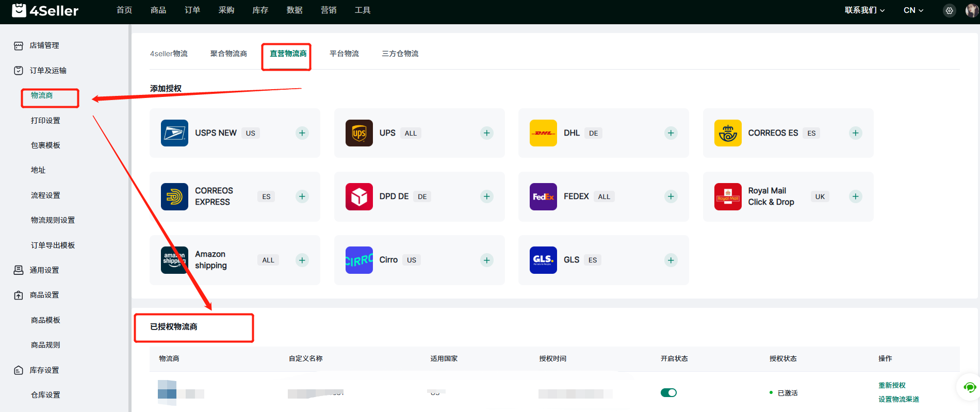
Task: Click the blue GLS logo
Action: point(543,260)
